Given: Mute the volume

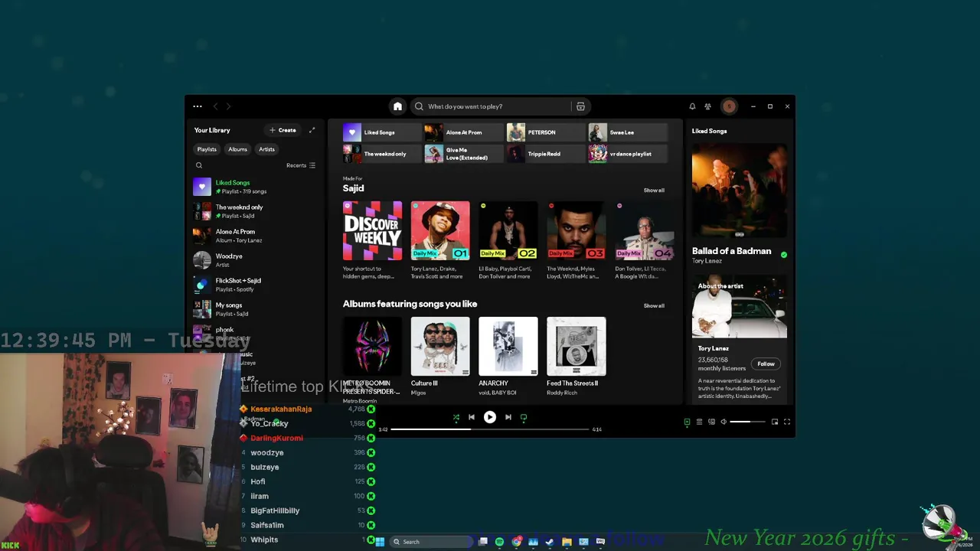Looking at the screenshot, I should point(724,422).
